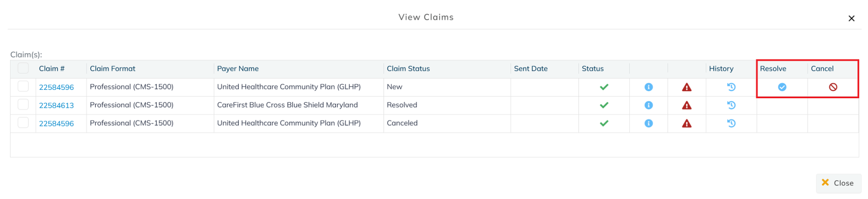The width and height of the screenshot is (868, 199).
Task: Check the box for the New claim row
Action: pyautogui.click(x=23, y=86)
